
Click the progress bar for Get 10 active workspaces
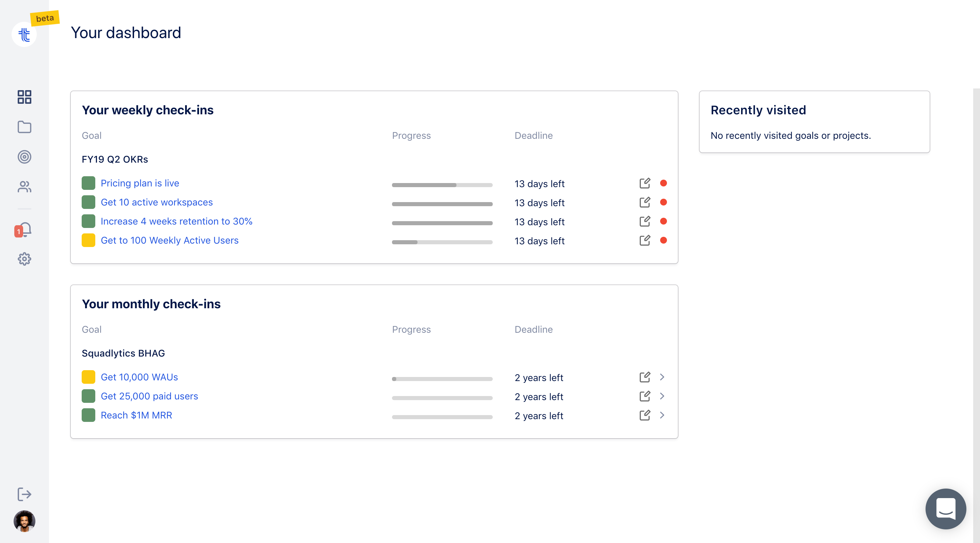[x=442, y=204]
